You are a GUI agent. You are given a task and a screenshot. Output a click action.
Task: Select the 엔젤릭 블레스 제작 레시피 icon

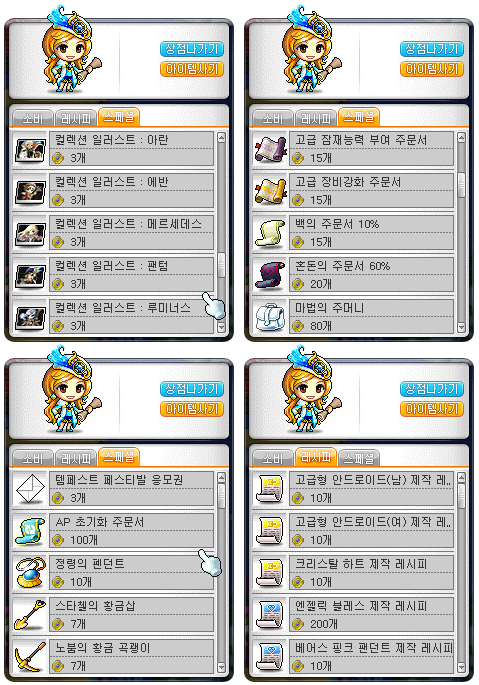[270, 615]
